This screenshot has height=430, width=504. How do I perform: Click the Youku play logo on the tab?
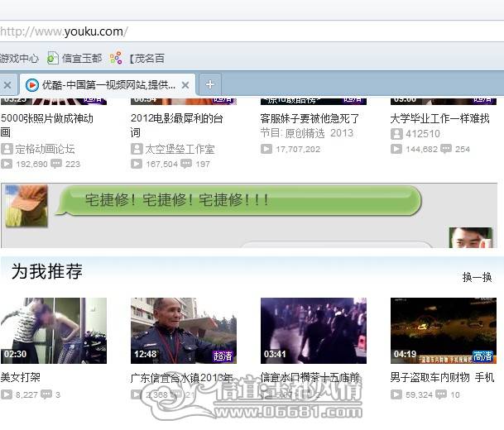(x=31, y=85)
